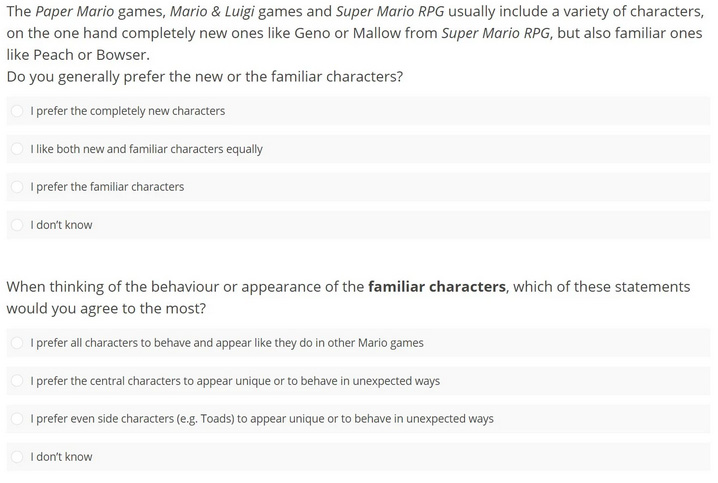
Task: Click the label 'I prefer the central characters to appear unique...'
Action: click(x=235, y=381)
